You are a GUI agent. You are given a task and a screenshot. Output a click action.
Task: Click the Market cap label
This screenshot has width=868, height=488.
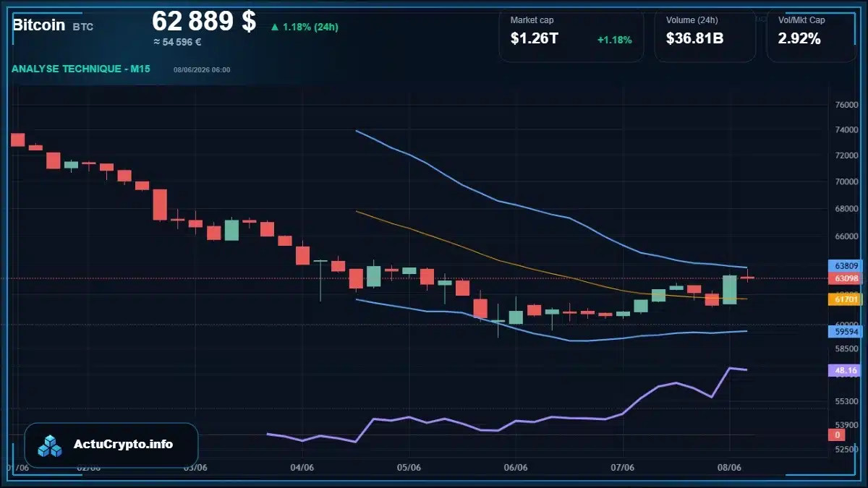(532, 20)
